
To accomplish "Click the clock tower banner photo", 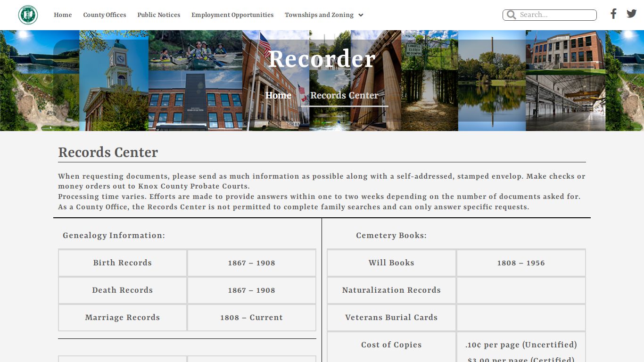I will (x=114, y=81).
